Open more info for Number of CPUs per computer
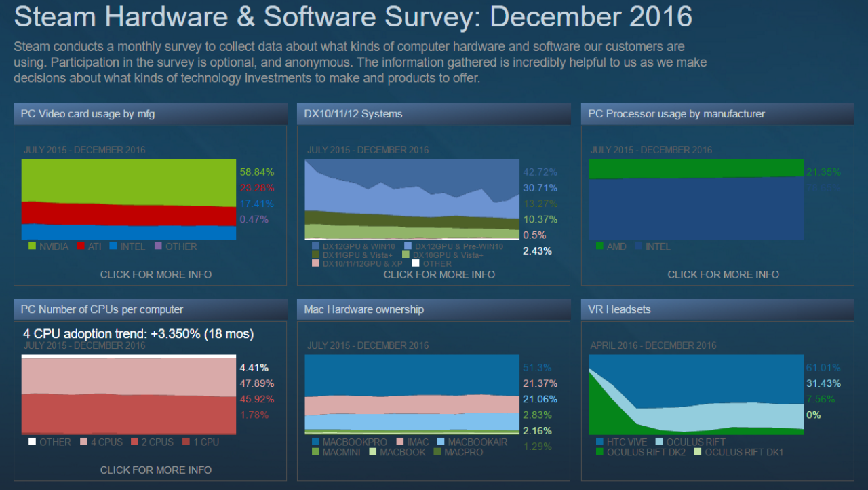Viewport: 868px width, 490px height. [156, 470]
